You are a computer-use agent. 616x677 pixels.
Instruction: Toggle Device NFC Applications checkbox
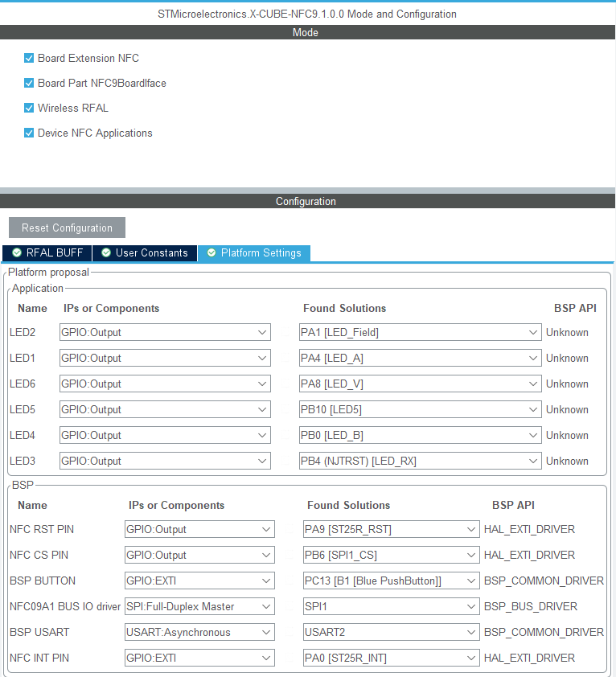click(x=29, y=133)
